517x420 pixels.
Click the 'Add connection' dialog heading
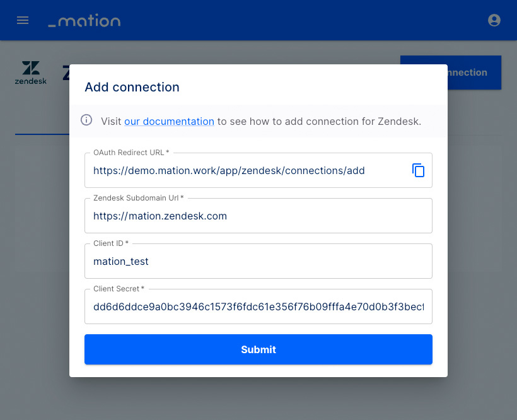132,87
